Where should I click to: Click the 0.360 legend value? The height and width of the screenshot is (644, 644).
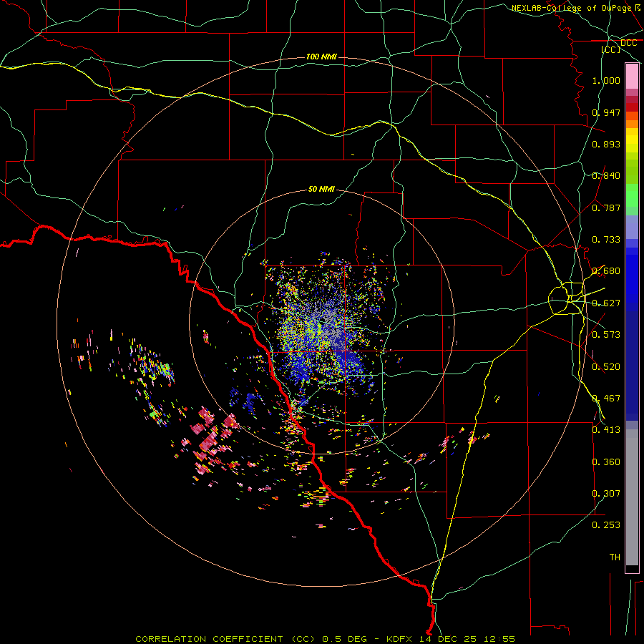click(x=606, y=462)
